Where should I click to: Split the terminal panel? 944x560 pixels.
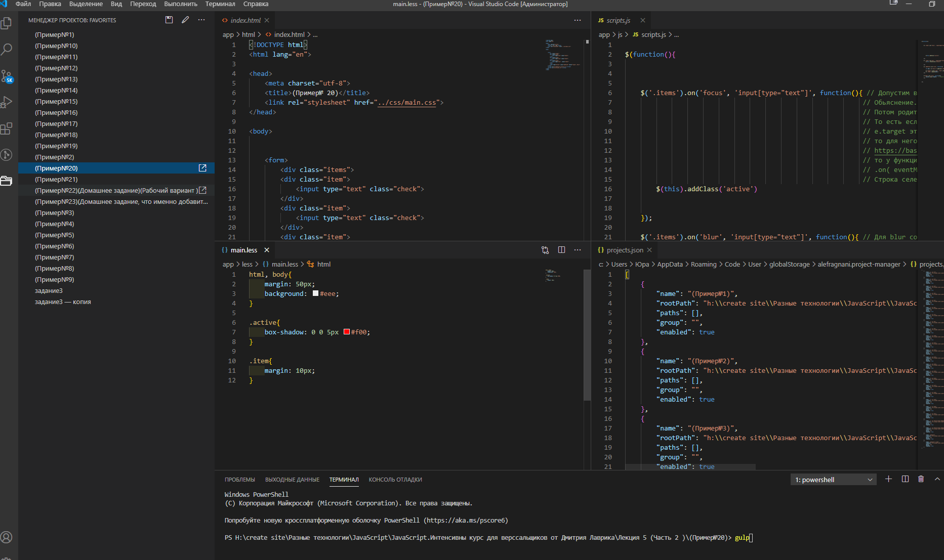(x=905, y=479)
